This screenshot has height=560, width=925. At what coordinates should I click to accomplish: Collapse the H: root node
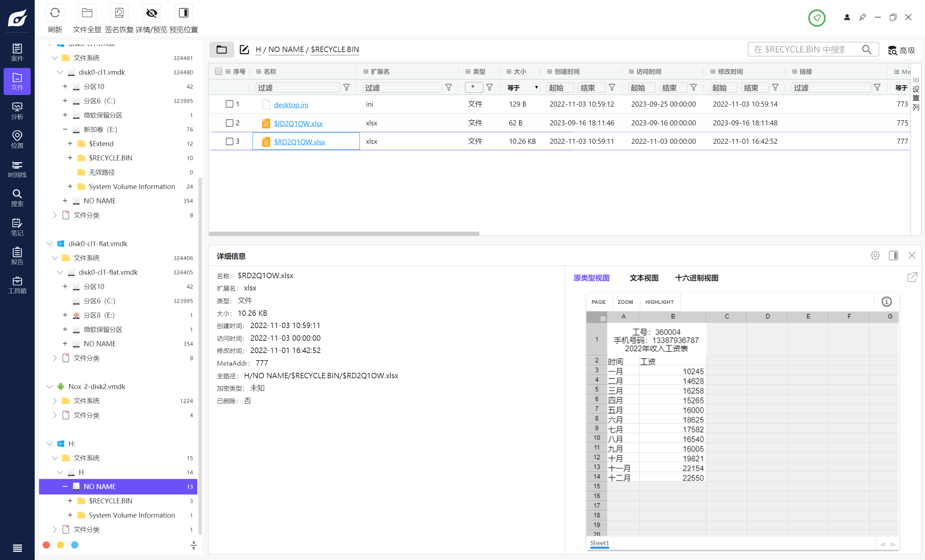[x=50, y=444]
